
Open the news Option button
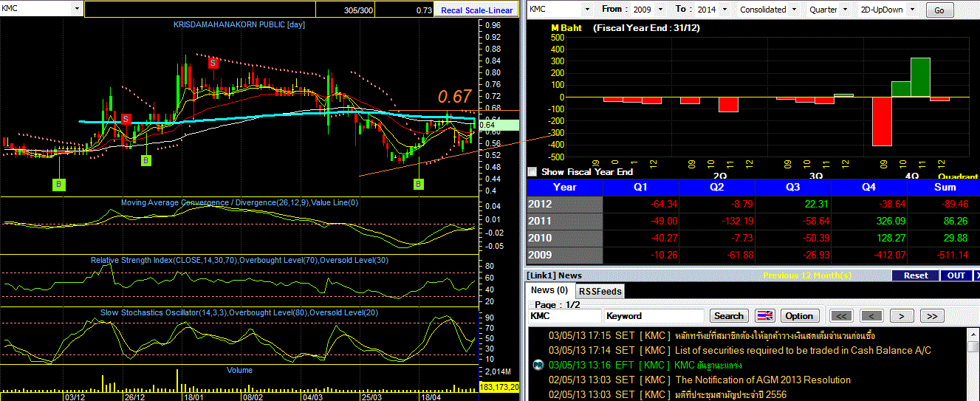pos(799,316)
